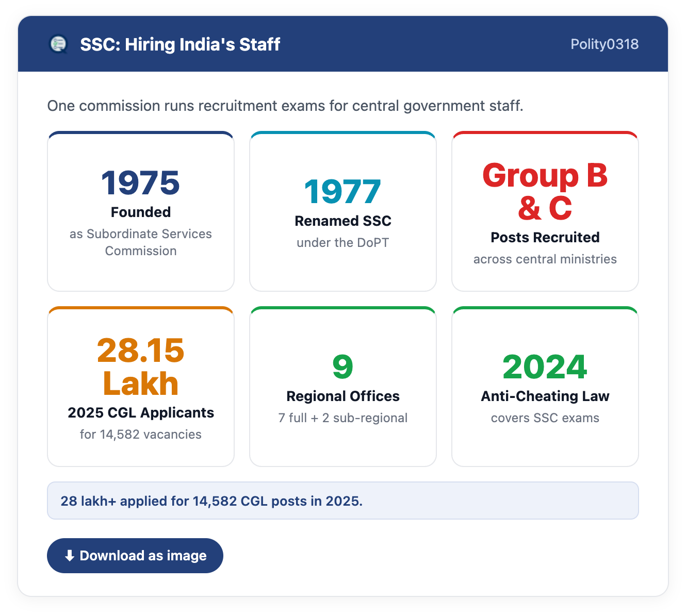686x616 pixels.
Task: Click the large red Group B & C text
Action: click(x=545, y=192)
